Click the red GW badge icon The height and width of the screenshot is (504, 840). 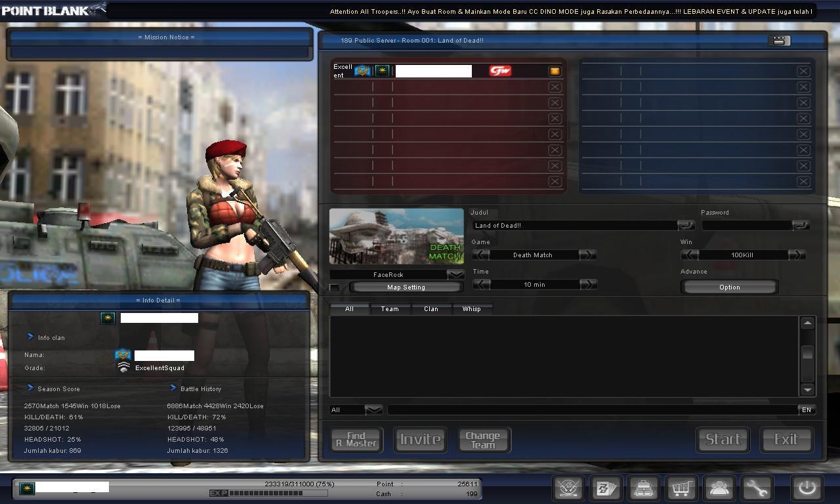[x=500, y=71]
